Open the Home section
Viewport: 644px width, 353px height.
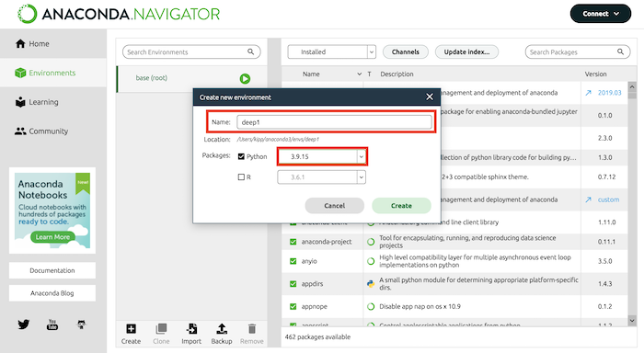pos(53,43)
